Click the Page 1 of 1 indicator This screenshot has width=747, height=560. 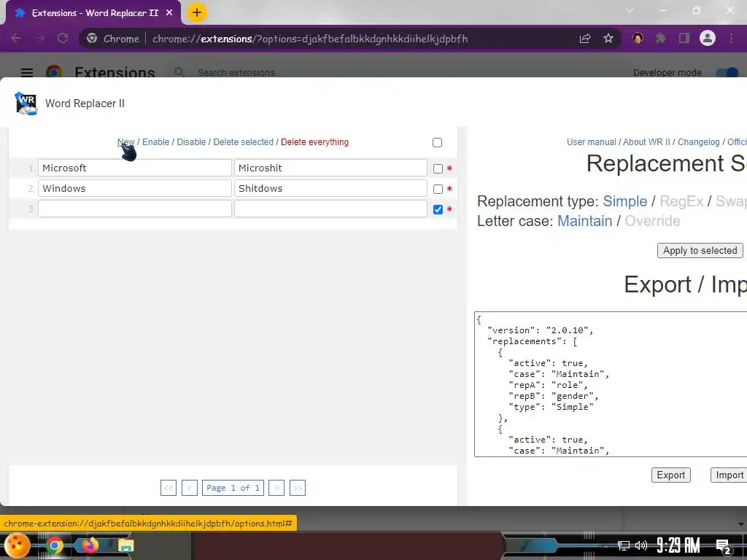[233, 488]
